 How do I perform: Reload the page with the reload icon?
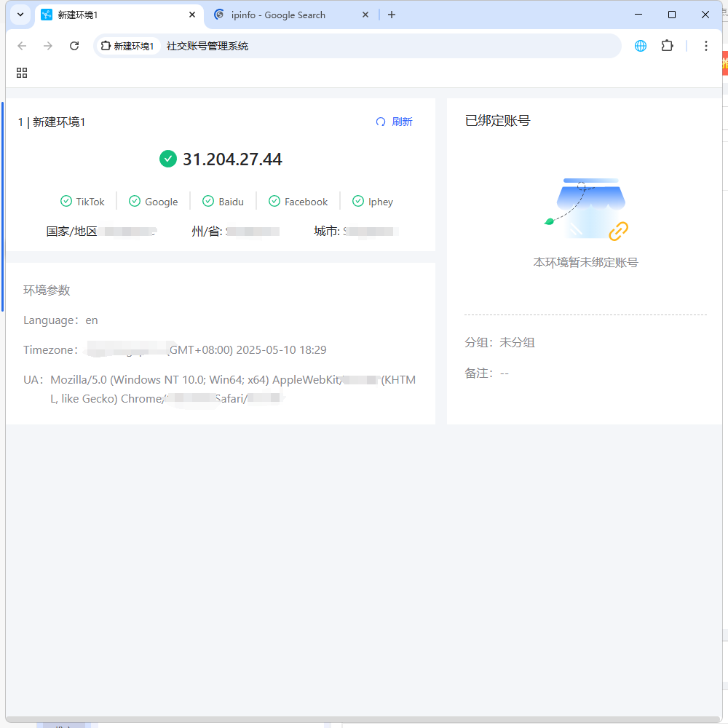pyautogui.click(x=74, y=46)
